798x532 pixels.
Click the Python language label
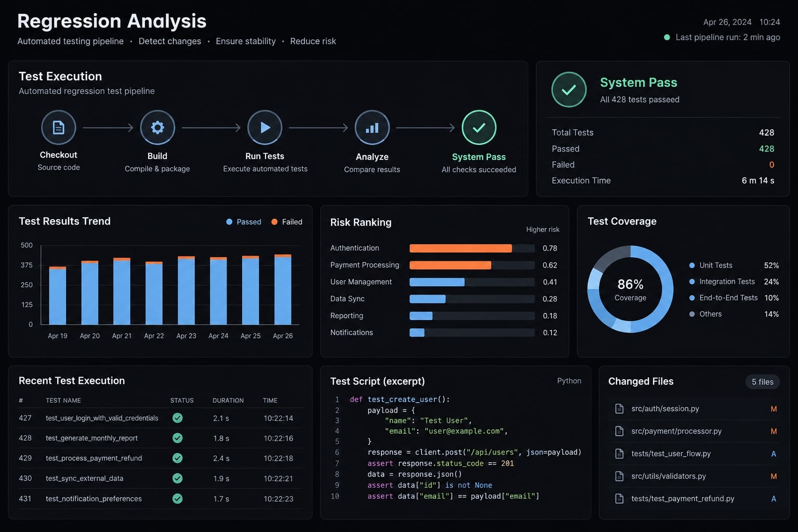[569, 381]
